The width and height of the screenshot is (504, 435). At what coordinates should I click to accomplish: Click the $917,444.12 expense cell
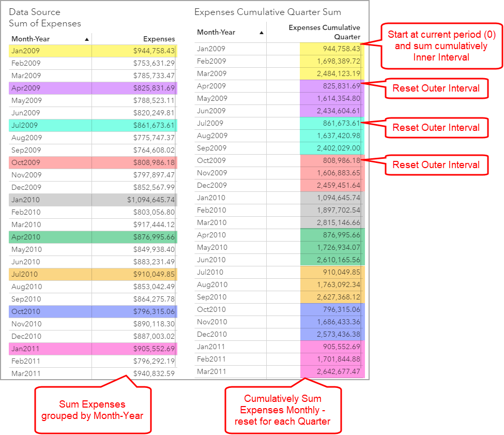click(154, 224)
